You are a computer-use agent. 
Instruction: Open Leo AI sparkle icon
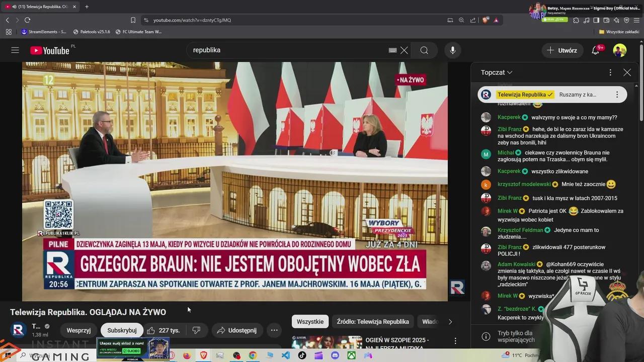pyautogui.click(x=616, y=20)
